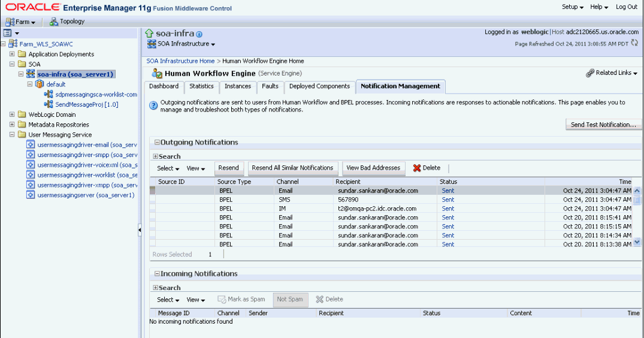The height and width of the screenshot is (338, 644).
Task: Click View Bad Addresses button
Action: pyautogui.click(x=373, y=168)
